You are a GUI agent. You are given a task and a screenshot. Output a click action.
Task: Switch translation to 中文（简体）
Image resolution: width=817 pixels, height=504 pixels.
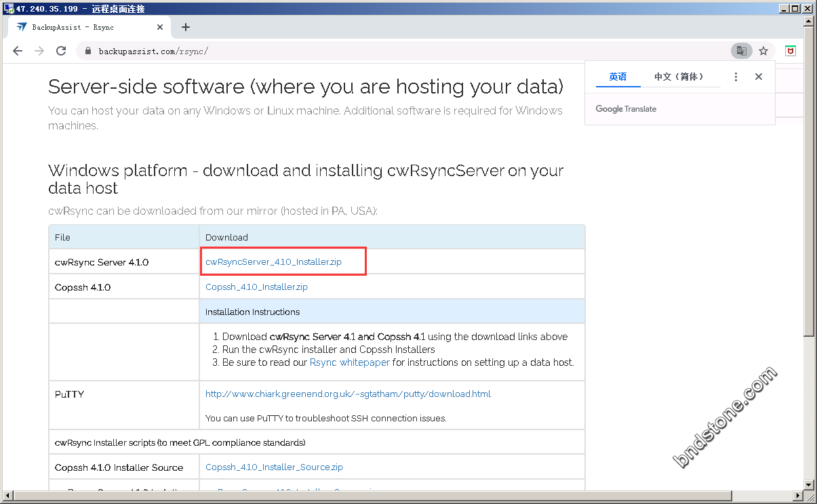coord(679,77)
